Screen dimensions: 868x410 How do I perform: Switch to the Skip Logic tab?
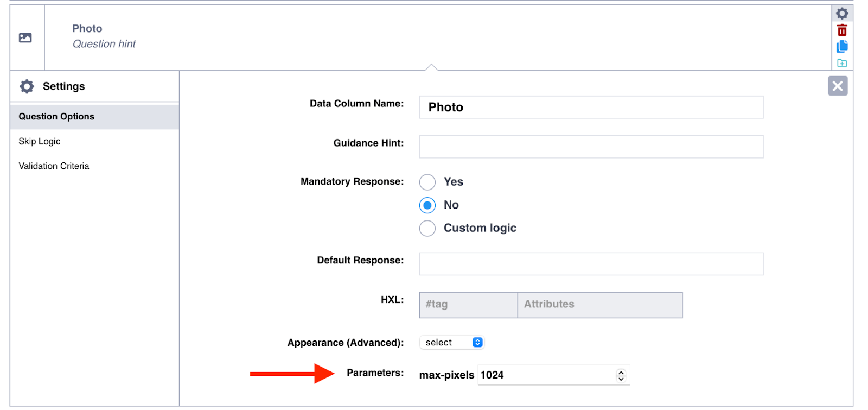click(40, 141)
